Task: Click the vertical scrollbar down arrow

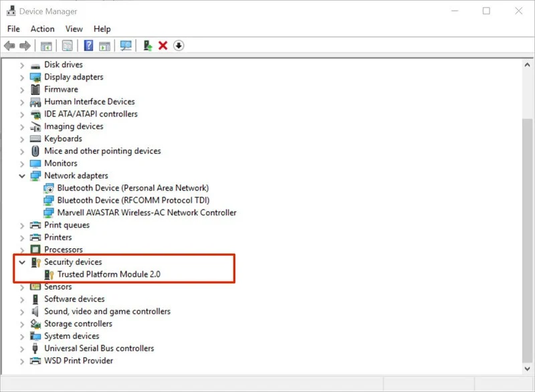Action: click(x=527, y=369)
